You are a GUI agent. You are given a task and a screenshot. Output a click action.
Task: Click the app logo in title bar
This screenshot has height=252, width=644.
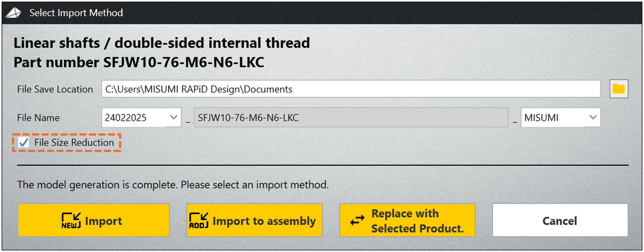[x=13, y=13]
